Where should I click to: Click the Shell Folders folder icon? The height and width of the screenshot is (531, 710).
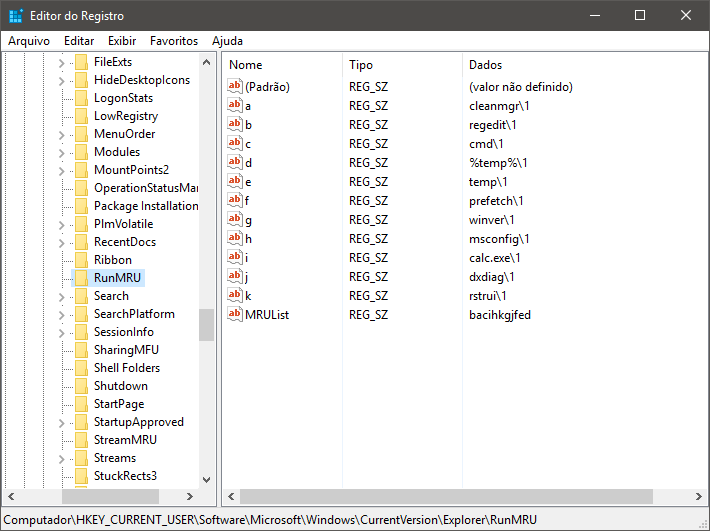pos(82,368)
